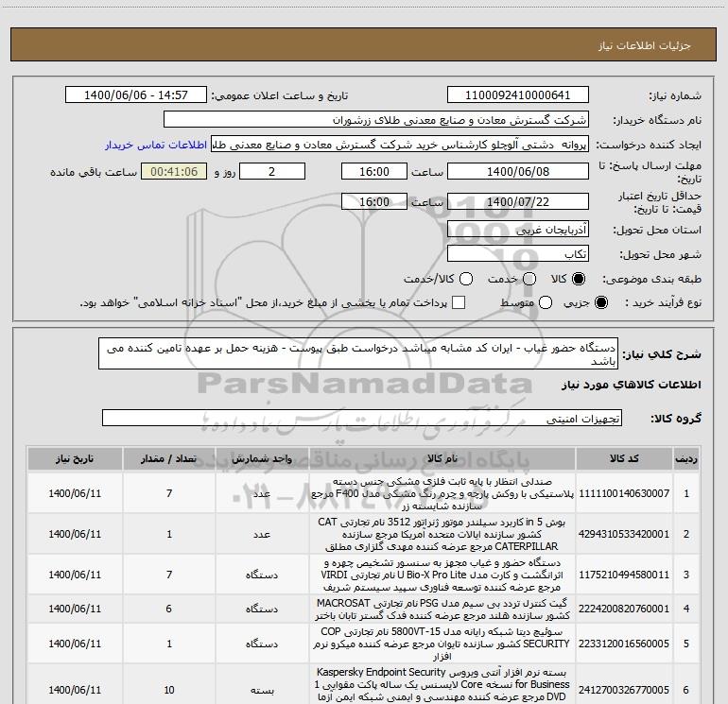This screenshot has width=728, height=704.
Task: Click the COP SECURITY network switch item name
Action: pos(442,644)
